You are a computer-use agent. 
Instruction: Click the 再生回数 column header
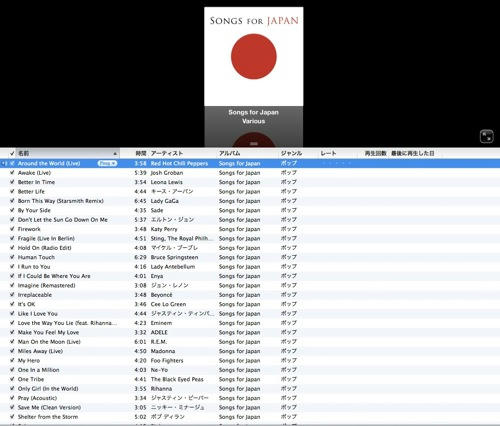(375, 153)
